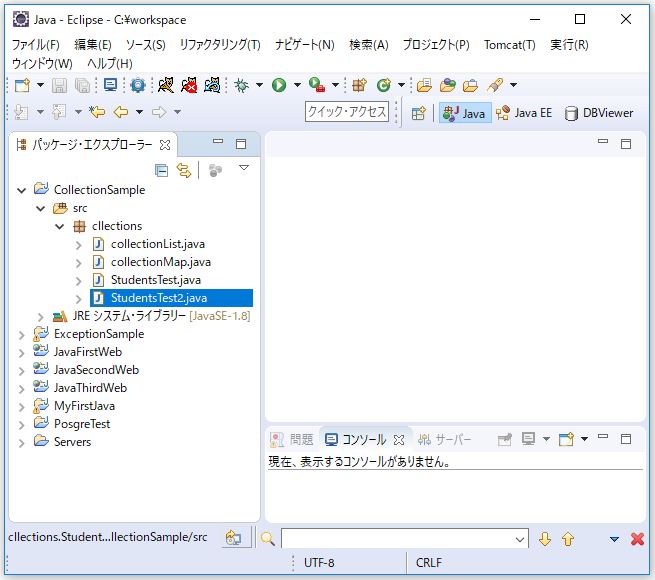Click the Open Perspective icon
The height and width of the screenshot is (580, 655).
pyautogui.click(x=419, y=113)
